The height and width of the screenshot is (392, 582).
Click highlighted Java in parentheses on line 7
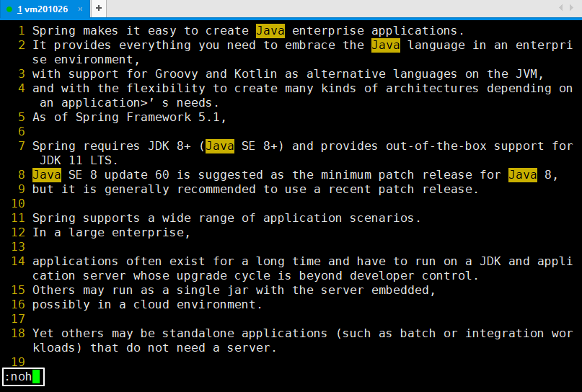click(220, 146)
